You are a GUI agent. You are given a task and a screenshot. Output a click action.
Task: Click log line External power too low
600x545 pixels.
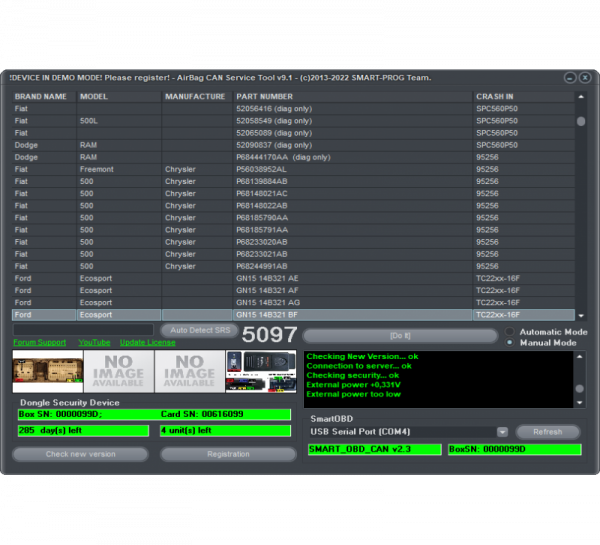click(x=353, y=394)
